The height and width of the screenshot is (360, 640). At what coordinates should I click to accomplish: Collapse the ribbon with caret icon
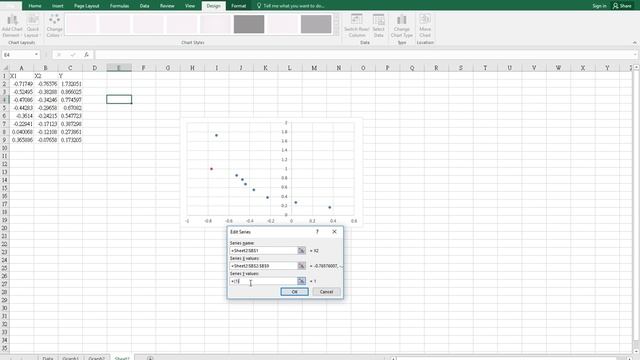(x=634, y=42)
